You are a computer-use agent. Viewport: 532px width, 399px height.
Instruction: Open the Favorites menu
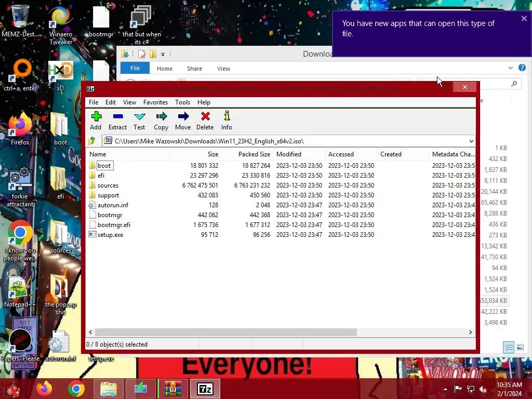[x=155, y=102]
